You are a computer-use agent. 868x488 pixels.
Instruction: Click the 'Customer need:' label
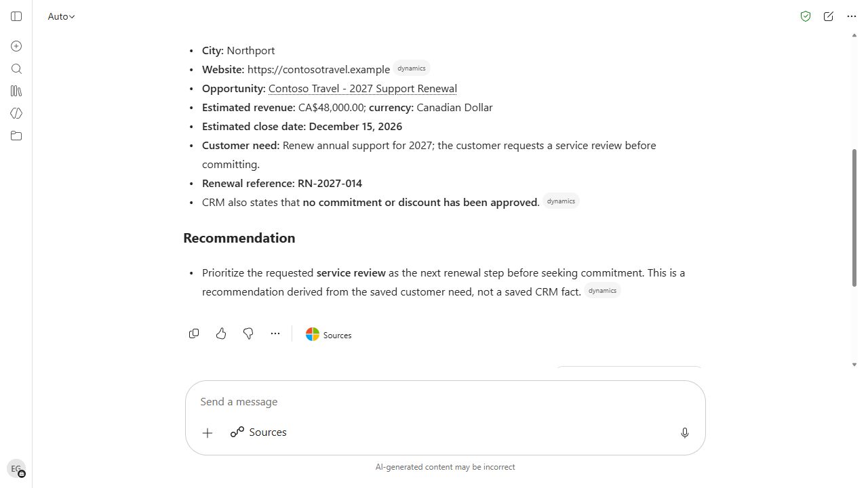tap(241, 146)
